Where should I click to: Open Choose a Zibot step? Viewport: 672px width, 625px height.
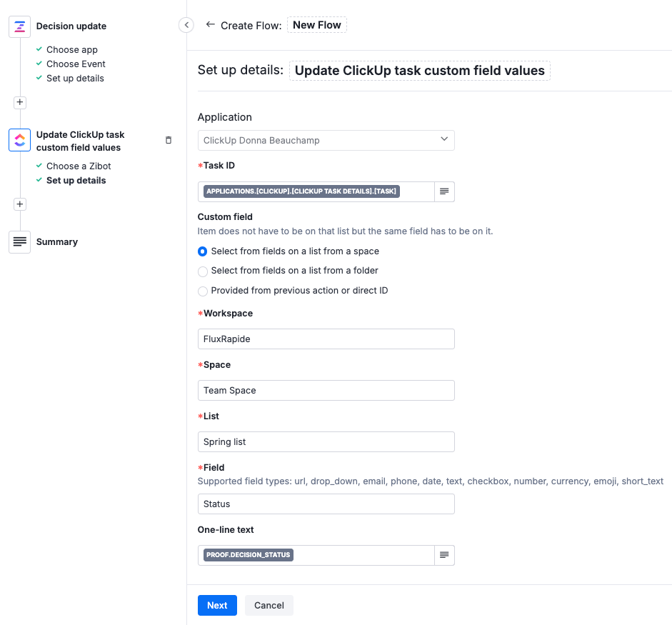pyautogui.click(x=79, y=166)
